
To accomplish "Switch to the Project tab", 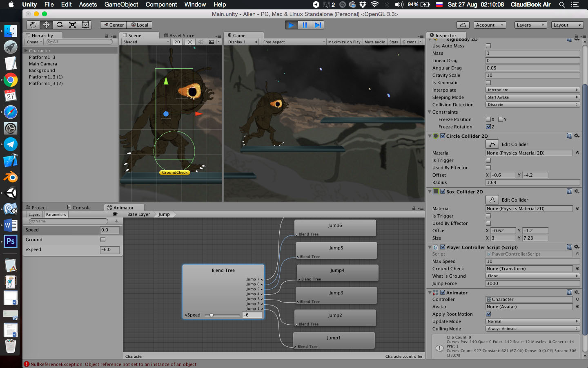I will 36,208.
